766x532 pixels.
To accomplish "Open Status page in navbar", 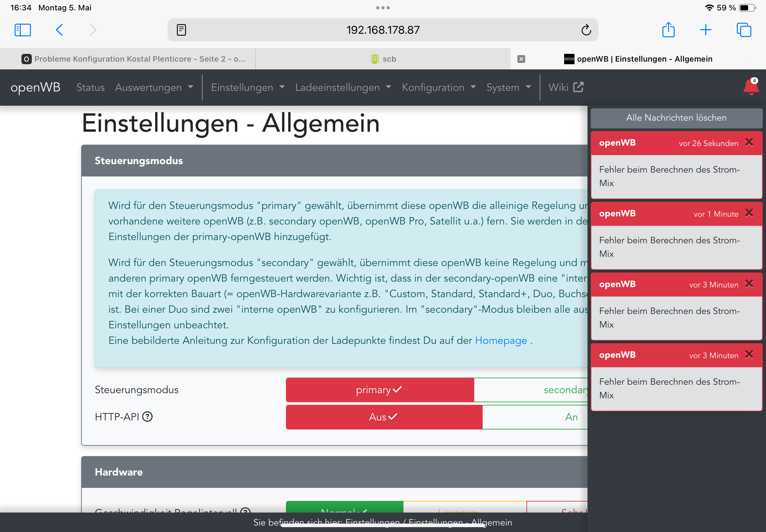I will click(90, 87).
